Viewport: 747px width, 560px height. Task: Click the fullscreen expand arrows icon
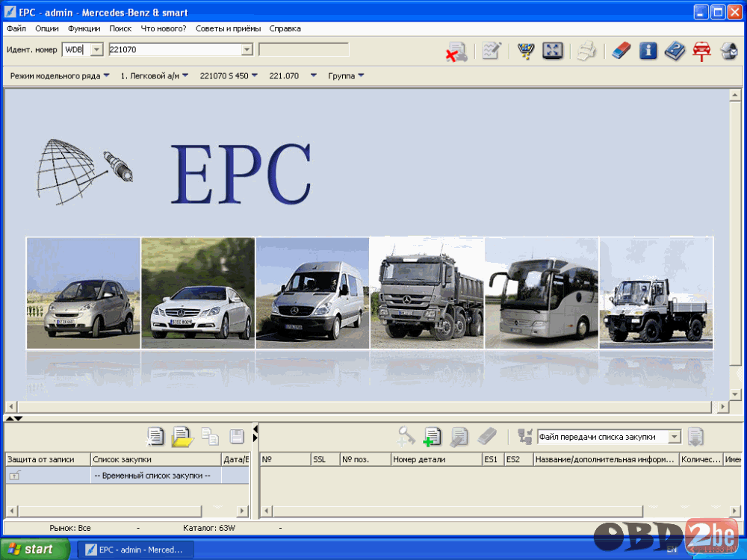pos(553,51)
